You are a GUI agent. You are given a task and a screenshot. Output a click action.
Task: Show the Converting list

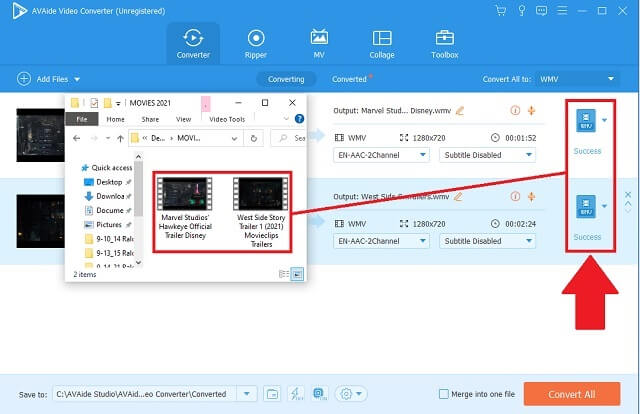click(x=286, y=79)
